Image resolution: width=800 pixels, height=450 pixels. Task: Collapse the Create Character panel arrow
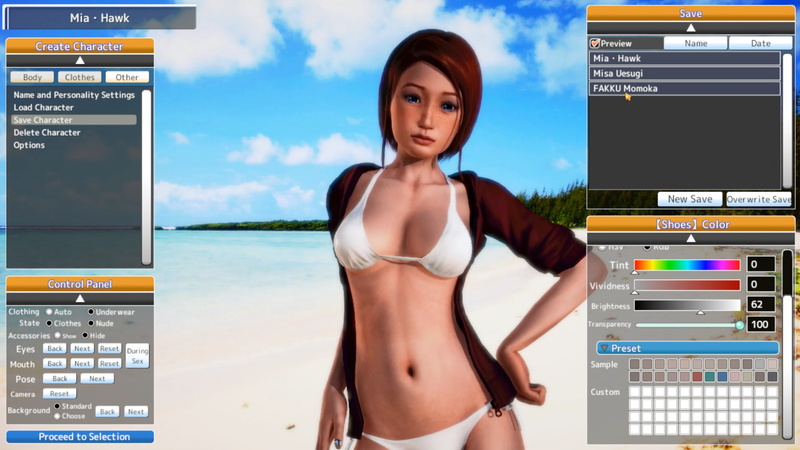pos(80,61)
